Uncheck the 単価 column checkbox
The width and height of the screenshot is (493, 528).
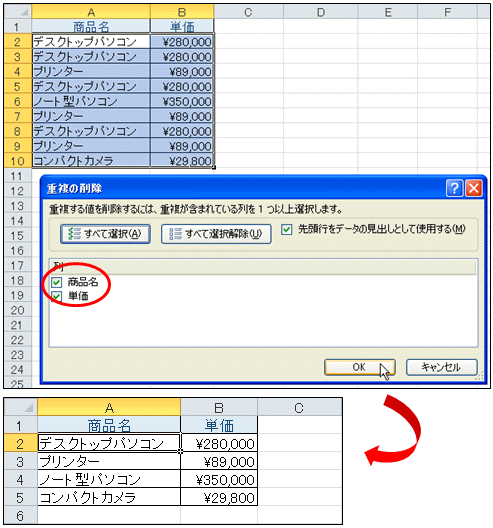57,296
